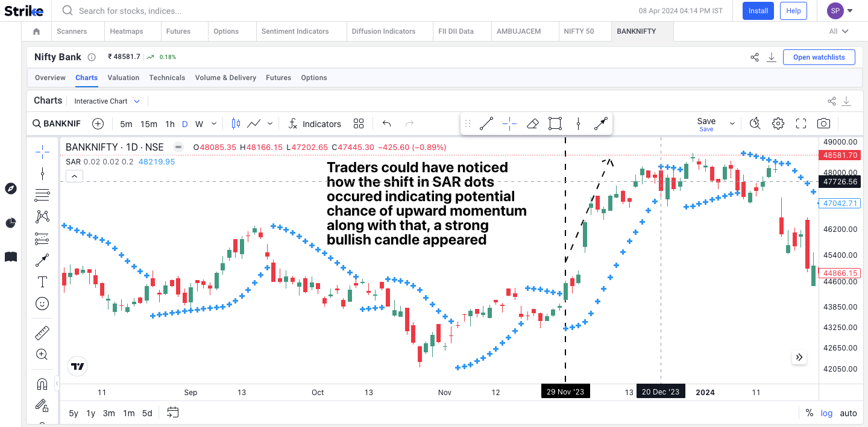This screenshot has height=427, width=868.
Task: Expand the timeframe interval dropdown
Action: tap(214, 124)
